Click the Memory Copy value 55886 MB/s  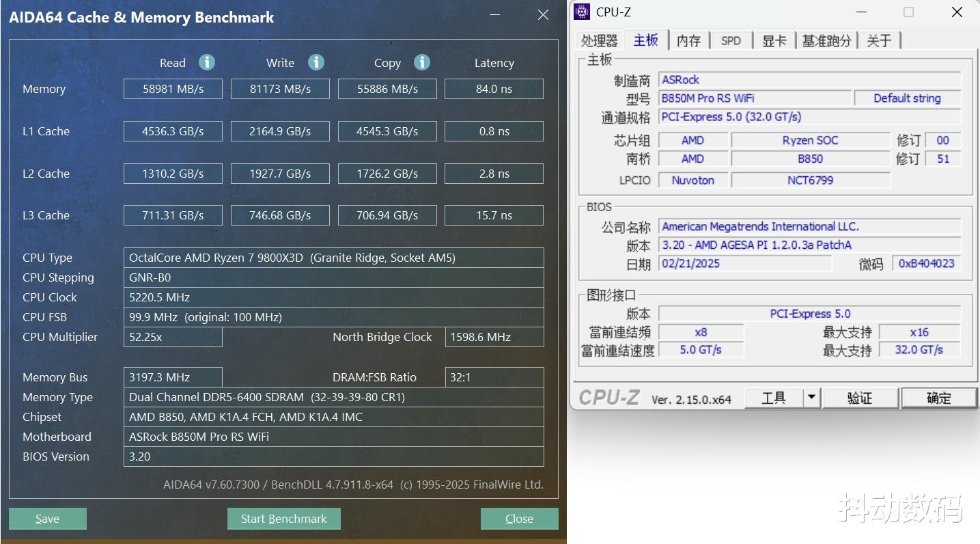[387, 89]
